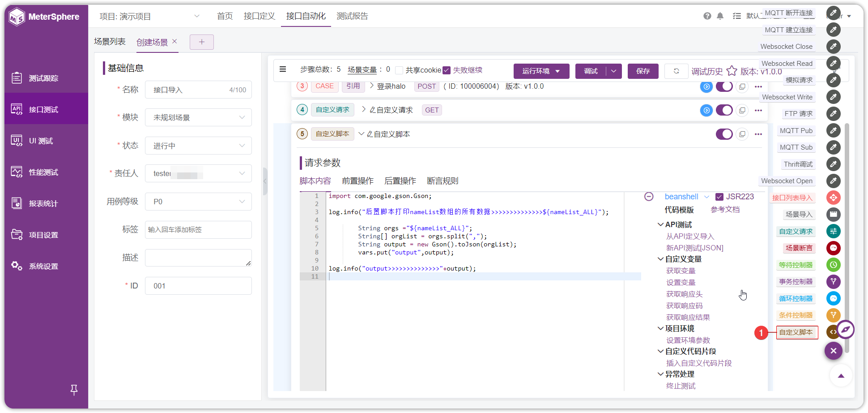The image size is (868, 413).
Task: Click the 场景断言 round icon
Action: (x=833, y=248)
